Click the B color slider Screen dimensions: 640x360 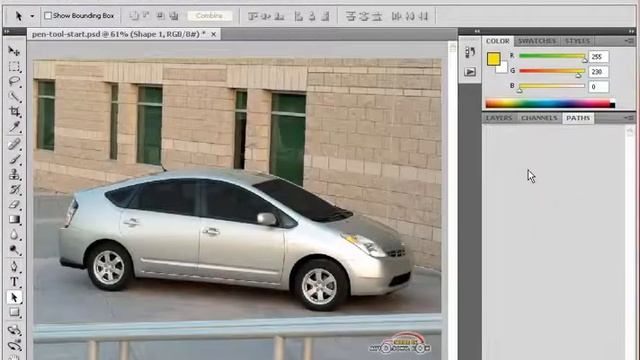pyautogui.click(x=551, y=87)
